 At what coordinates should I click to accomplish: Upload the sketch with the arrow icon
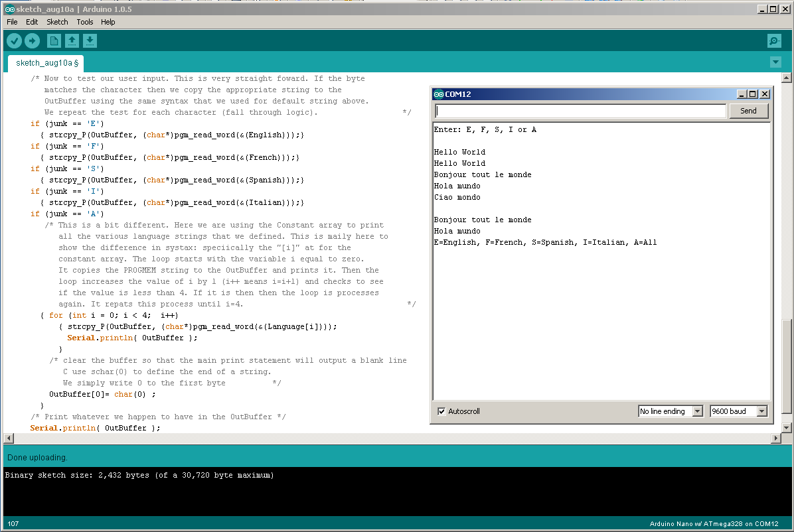(x=33, y=40)
